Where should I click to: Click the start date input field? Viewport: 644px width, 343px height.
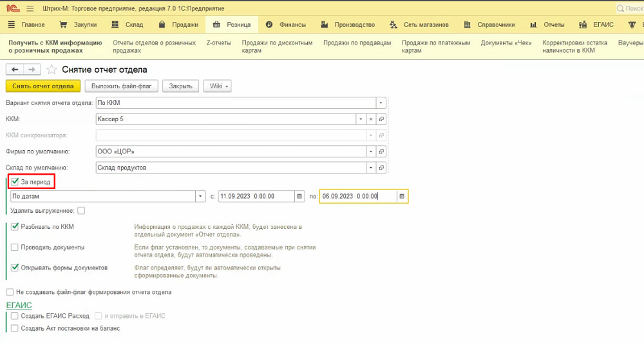(256, 196)
